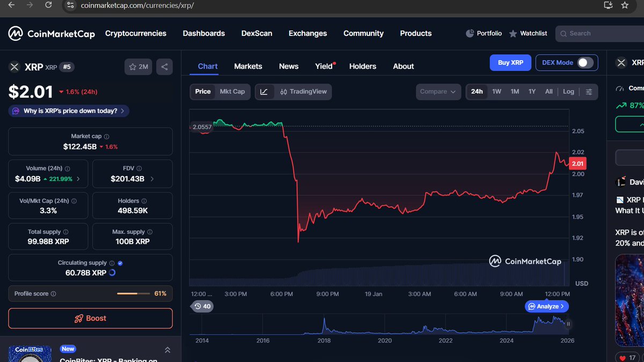Open Portfolio pie chart link

[x=484, y=33]
